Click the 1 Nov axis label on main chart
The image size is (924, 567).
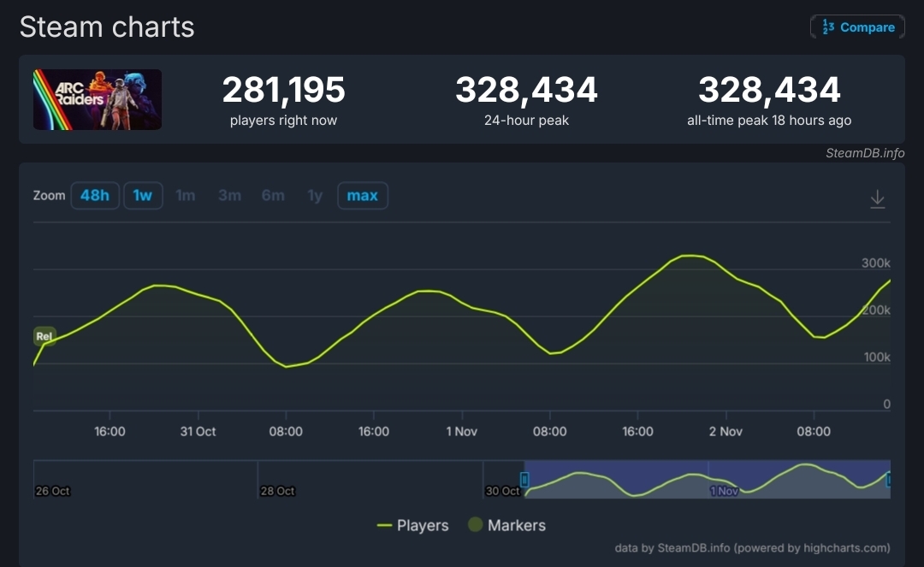(x=461, y=432)
